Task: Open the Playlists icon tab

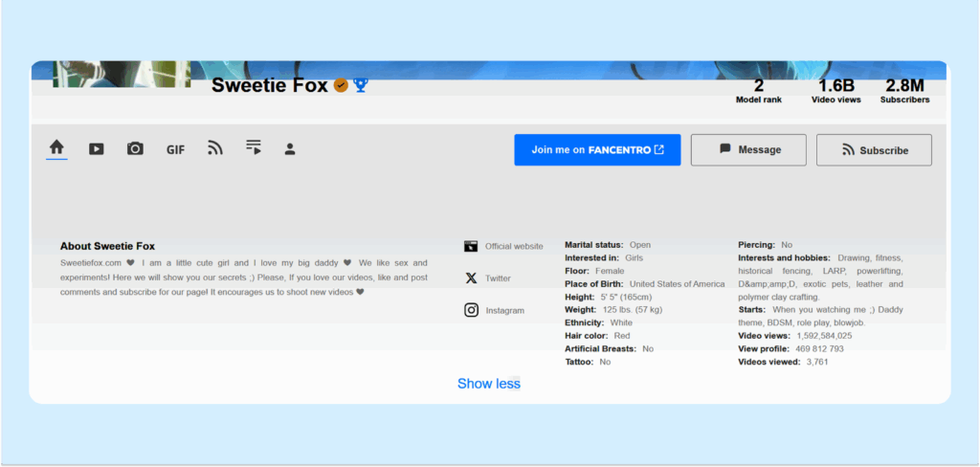Action: pos(254,147)
